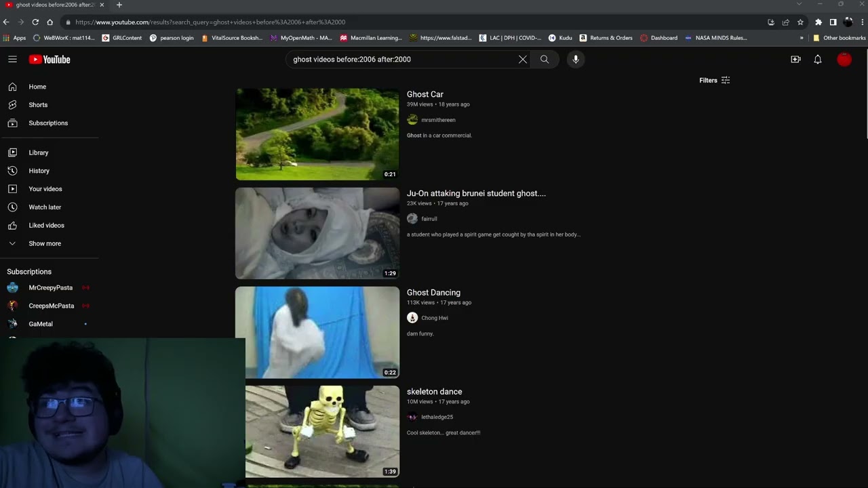This screenshot has width=868, height=488.
Task: Click the Ju-On attaking brunei student title
Action: 476,193
